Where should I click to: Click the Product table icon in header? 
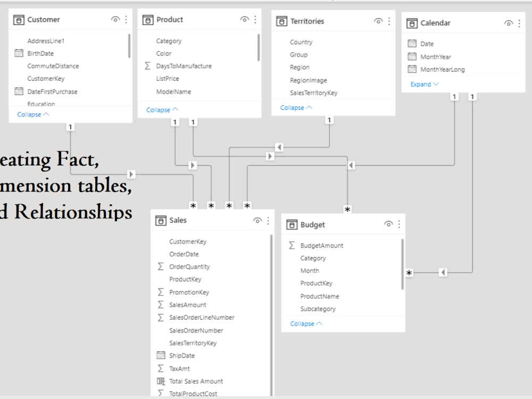click(x=147, y=20)
